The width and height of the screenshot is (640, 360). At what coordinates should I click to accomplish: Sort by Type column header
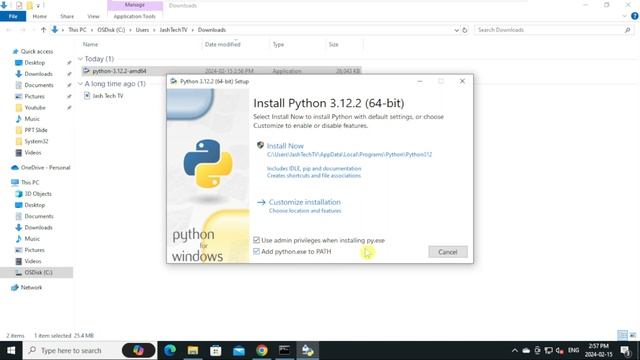(278, 44)
